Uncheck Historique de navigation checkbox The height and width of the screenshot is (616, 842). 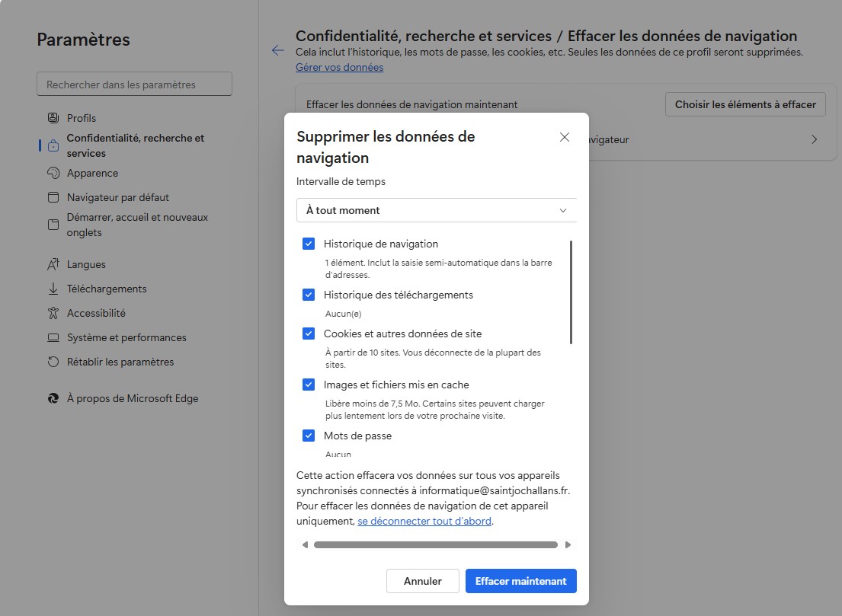point(309,244)
